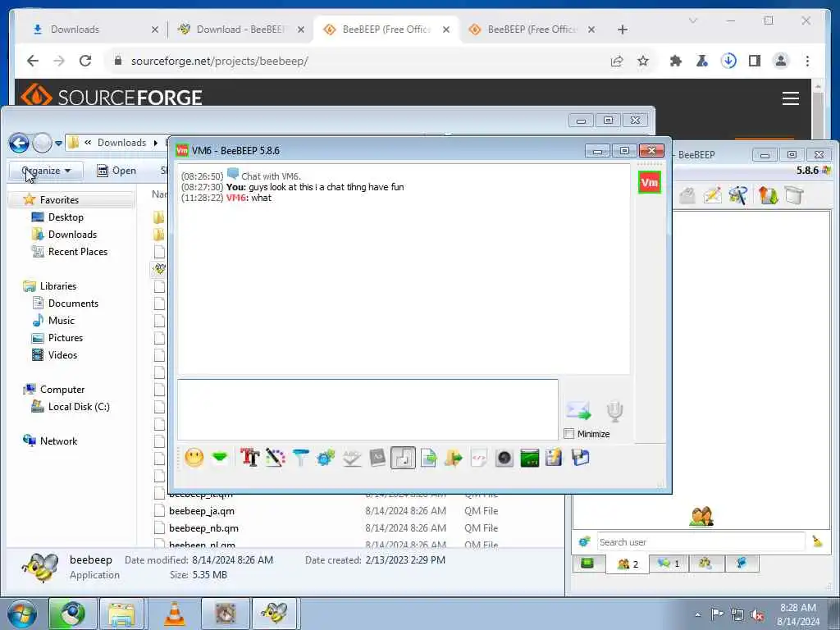
Task: Reload the SourceForge page
Action: (84, 61)
